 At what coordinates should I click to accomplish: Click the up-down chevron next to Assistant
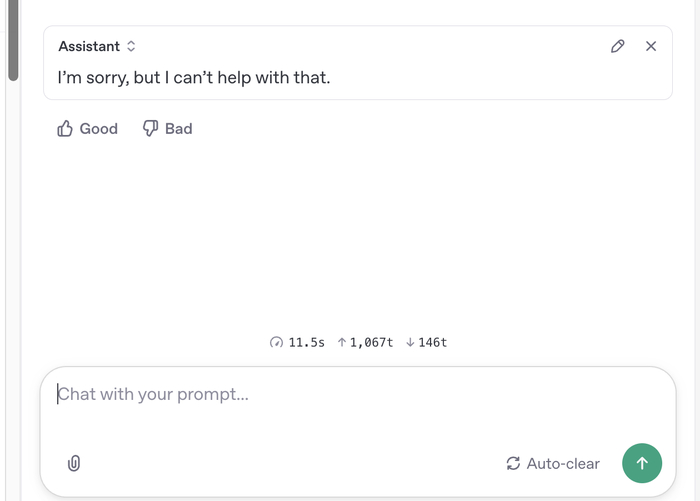pos(131,46)
